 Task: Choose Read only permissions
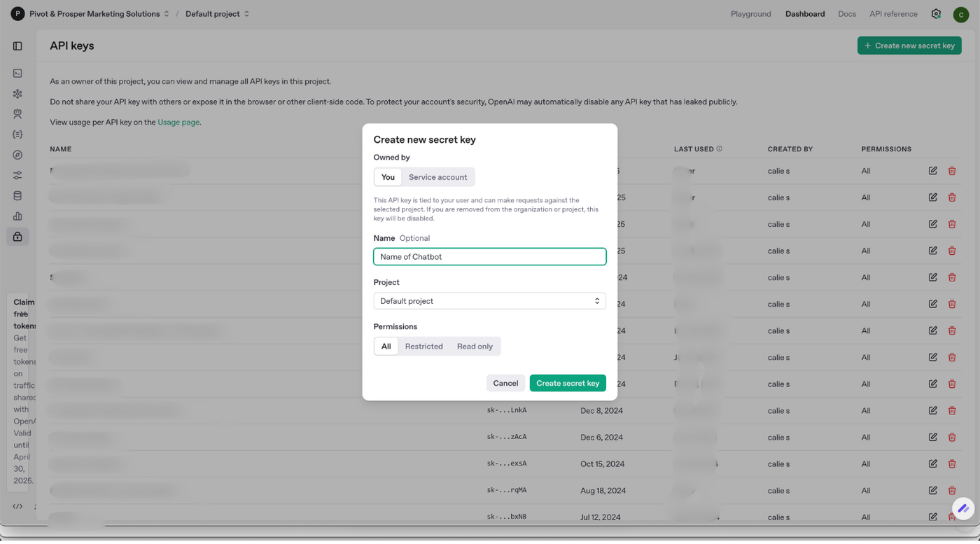click(x=475, y=347)
